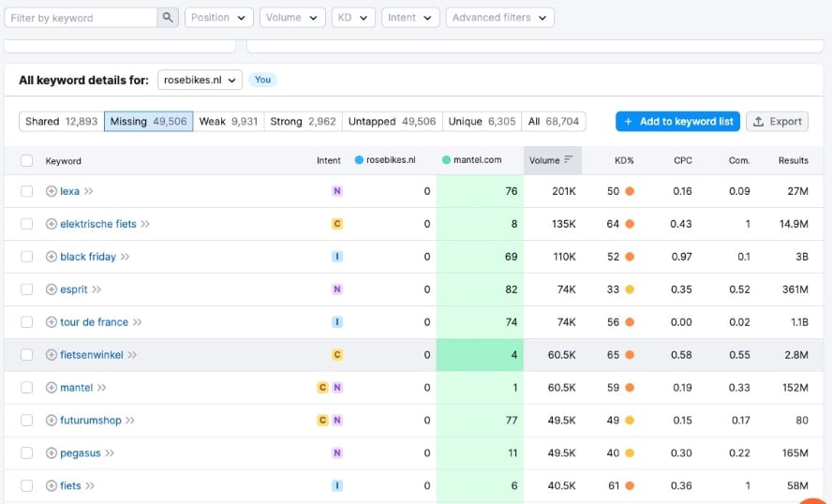Switch to the Shared tab

pyautogui.click(x=62, y=122)
